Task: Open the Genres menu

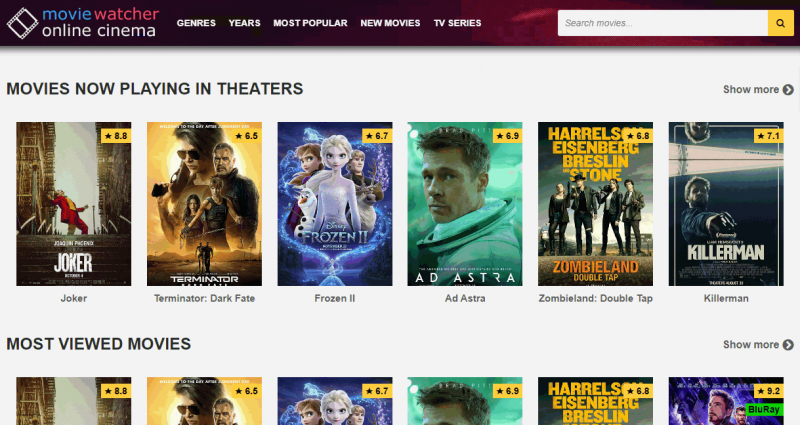Action: (196, 23)
